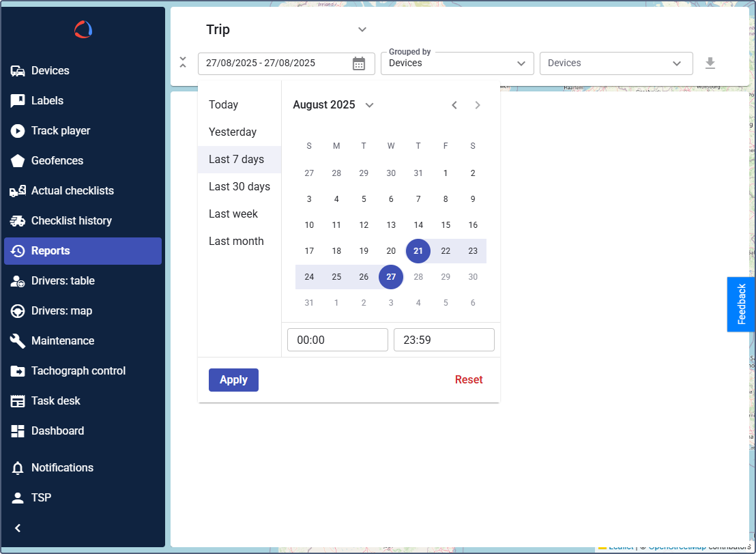Click the red Reset link

[469, 380]
